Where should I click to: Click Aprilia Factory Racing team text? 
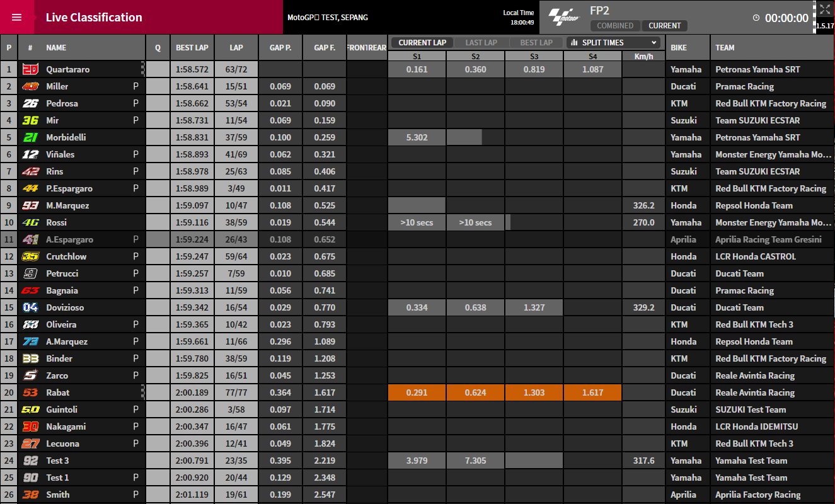point(757,495)
